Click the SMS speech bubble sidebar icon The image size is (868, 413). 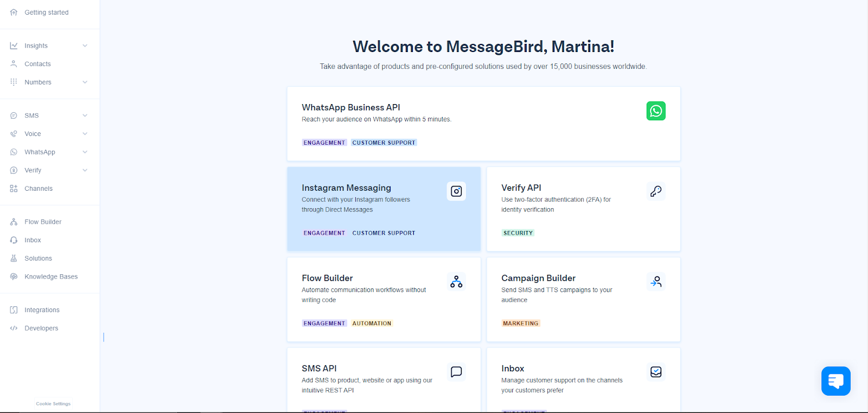tap(14, 115)
